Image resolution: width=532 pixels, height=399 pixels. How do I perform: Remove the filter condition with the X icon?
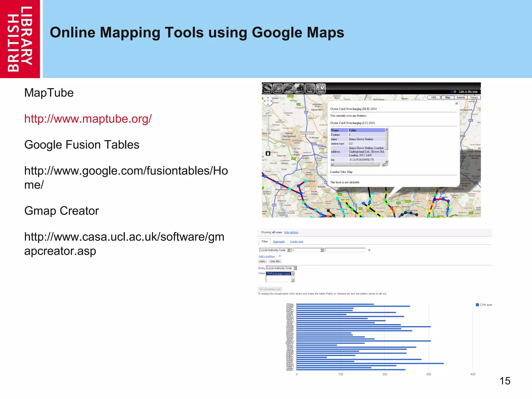pos(369,250)
